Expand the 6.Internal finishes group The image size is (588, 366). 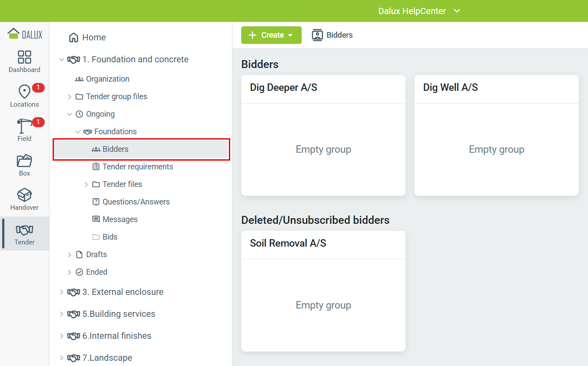[61, 336]
